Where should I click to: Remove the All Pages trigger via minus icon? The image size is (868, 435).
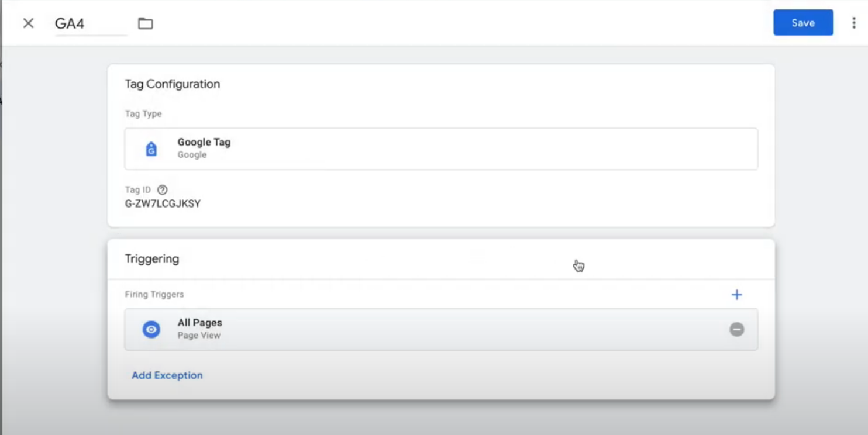(737, 329)
